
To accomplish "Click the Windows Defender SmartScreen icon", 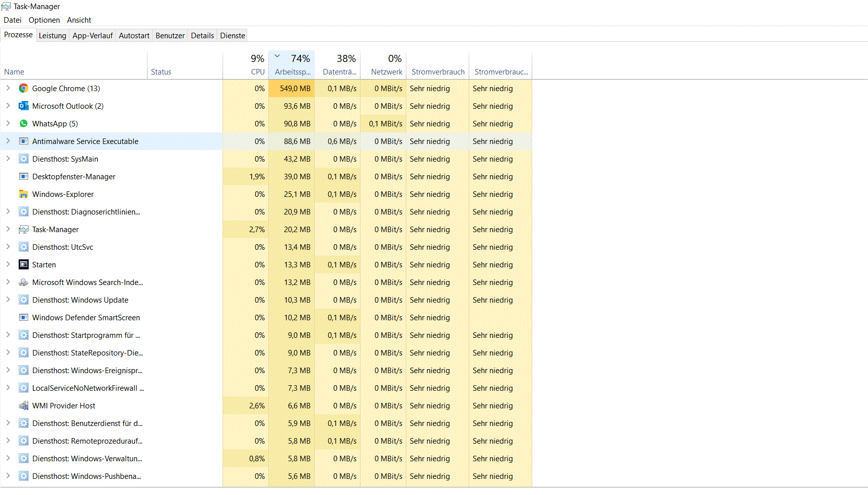I will tap(24, 318).
